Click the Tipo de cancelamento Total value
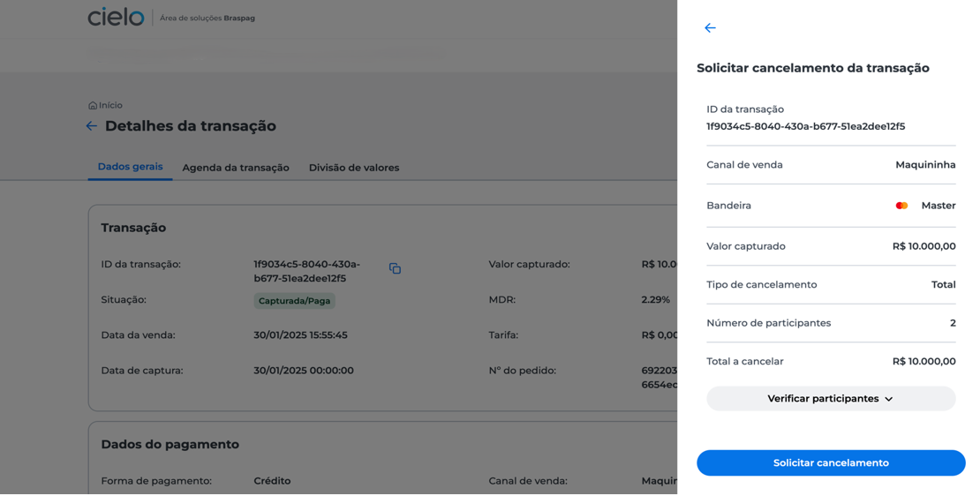 click(943, 285)
